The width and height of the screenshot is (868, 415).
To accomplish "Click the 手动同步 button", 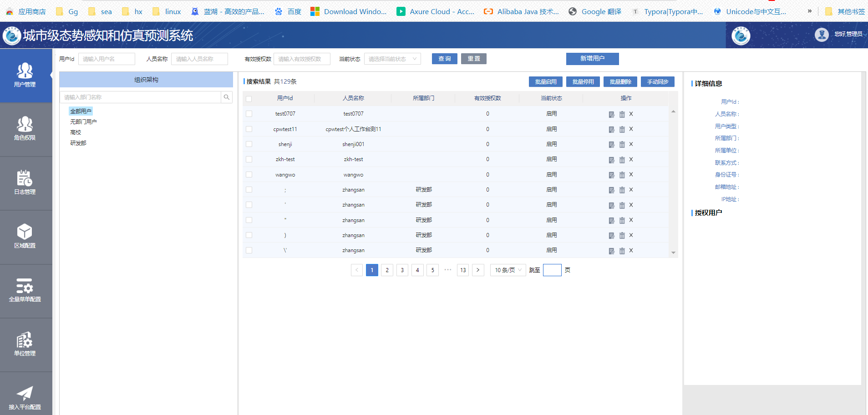I will coord(658,81).
